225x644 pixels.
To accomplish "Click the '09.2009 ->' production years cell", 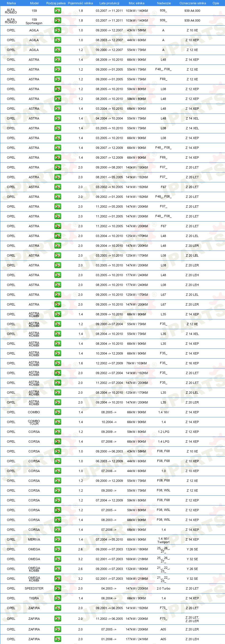I will click(x=109, y=432).
